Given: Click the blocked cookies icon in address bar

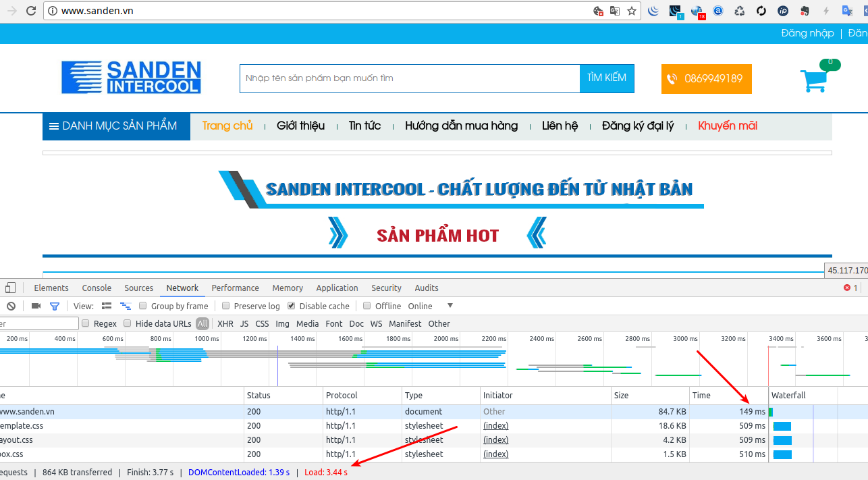Looking at the screenshot, I should point(598,11).
